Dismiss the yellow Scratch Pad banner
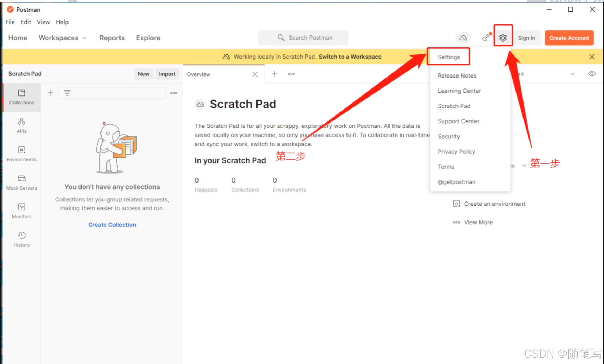This screenshot has width=604, height=364. 592,57
